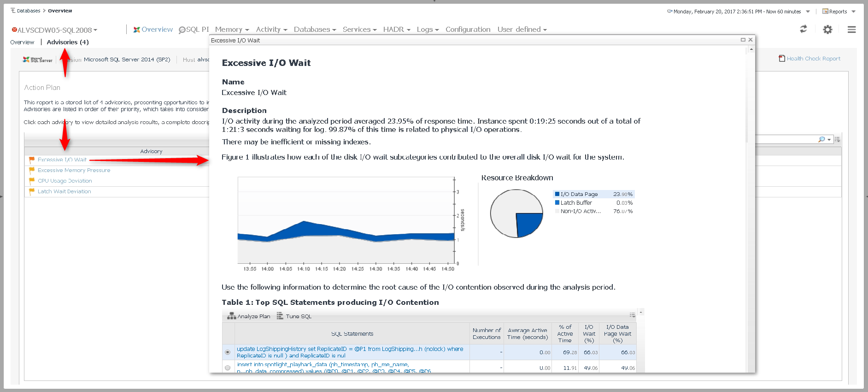The width and height of the screenshot is (868, 392).
Task: Click the Tune SQL icon
Action: [280, 316]
